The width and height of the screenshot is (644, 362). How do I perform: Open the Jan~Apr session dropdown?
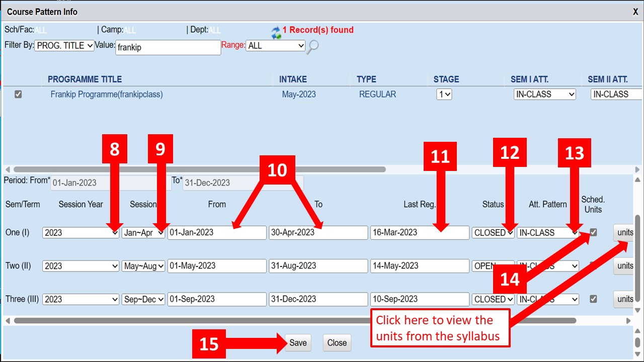pos(143,233)
